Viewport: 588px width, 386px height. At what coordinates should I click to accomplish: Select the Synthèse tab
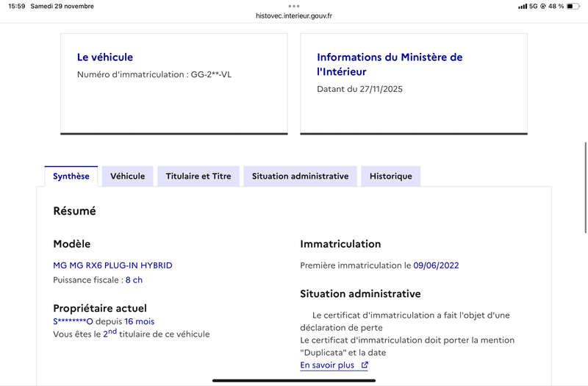tap(71, 176)
